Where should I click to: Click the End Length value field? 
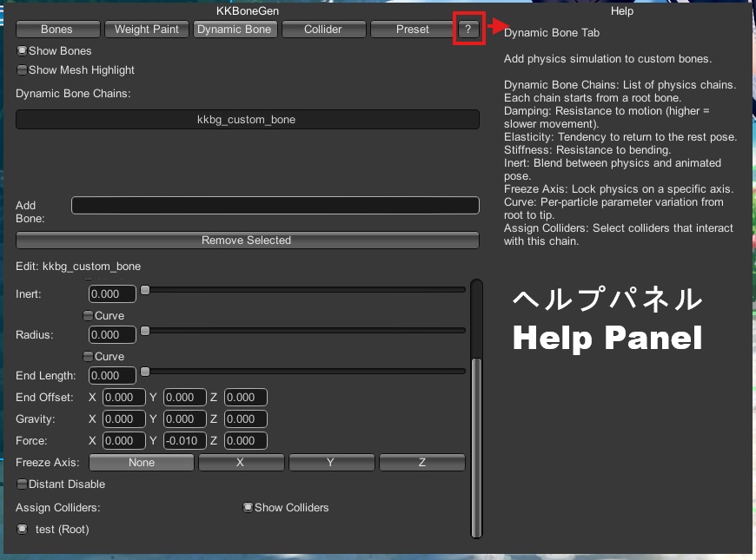coord(112,376)
